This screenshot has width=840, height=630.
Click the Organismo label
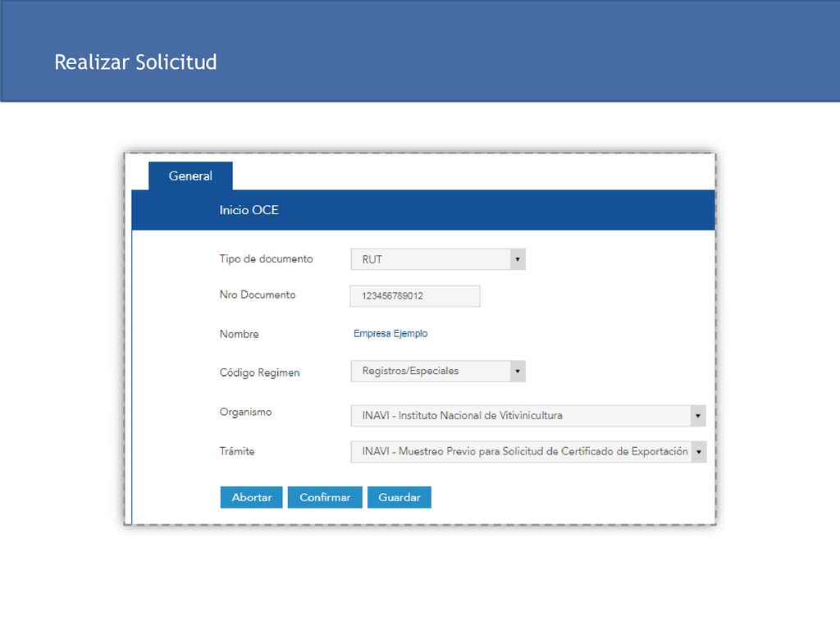pos(245,412)
